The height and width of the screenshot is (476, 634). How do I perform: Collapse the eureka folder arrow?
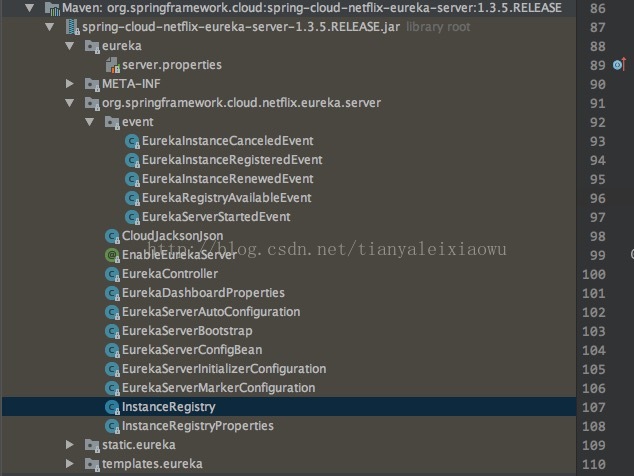pyautogui.click(x=70, y=46)
